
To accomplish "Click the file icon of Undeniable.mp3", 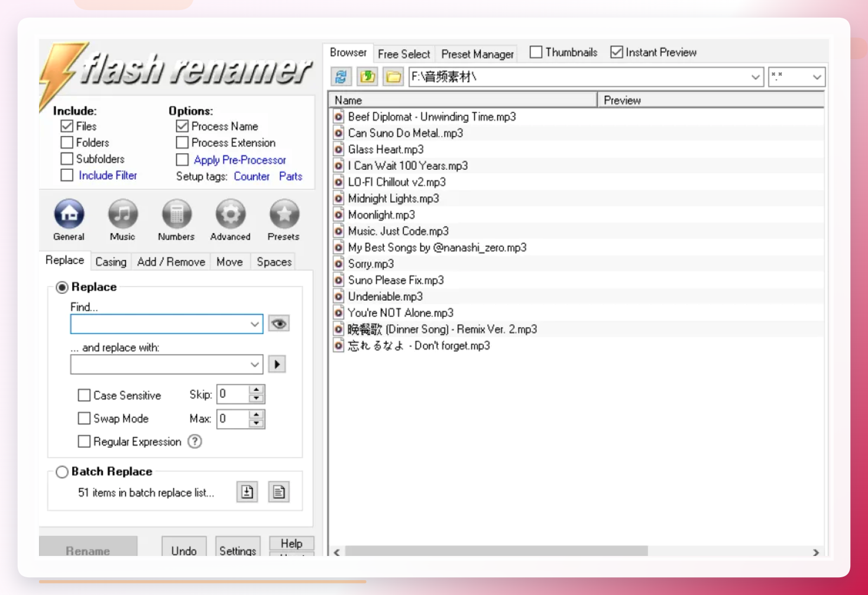I will 339,296.
